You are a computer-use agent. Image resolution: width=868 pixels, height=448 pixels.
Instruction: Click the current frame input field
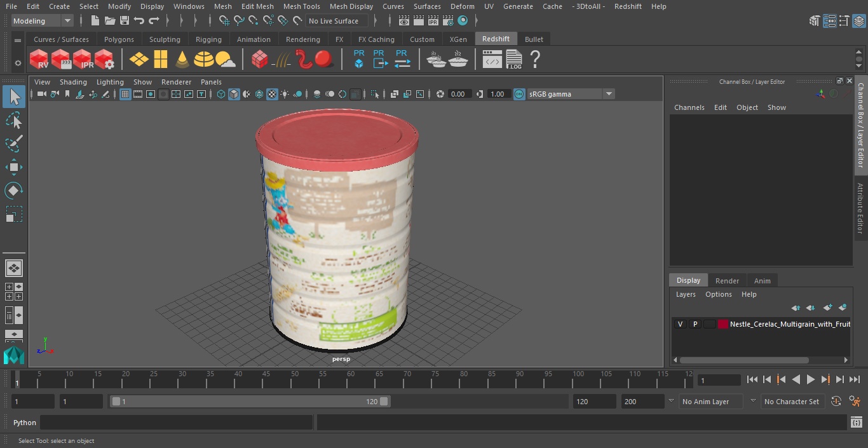tap(719, 380)
